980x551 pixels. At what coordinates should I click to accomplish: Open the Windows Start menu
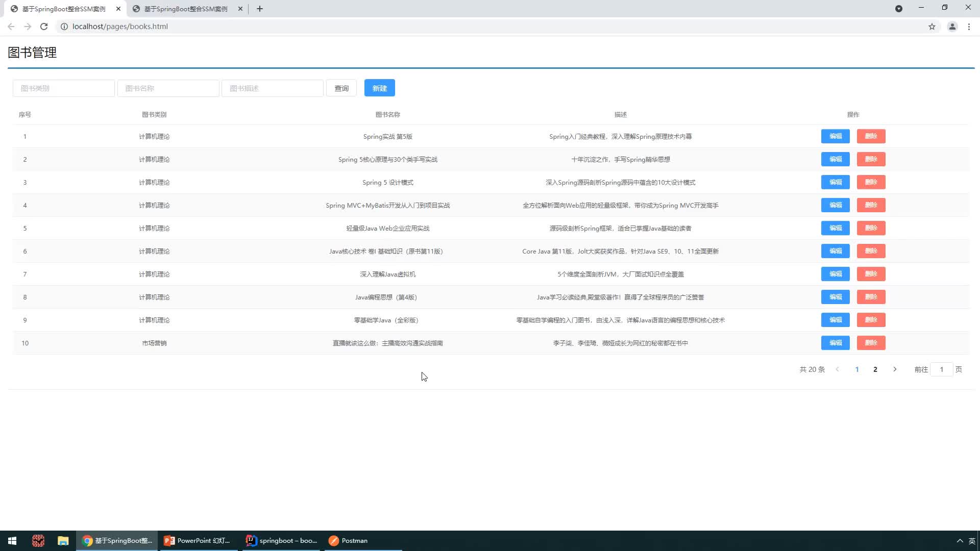point(12,541)
